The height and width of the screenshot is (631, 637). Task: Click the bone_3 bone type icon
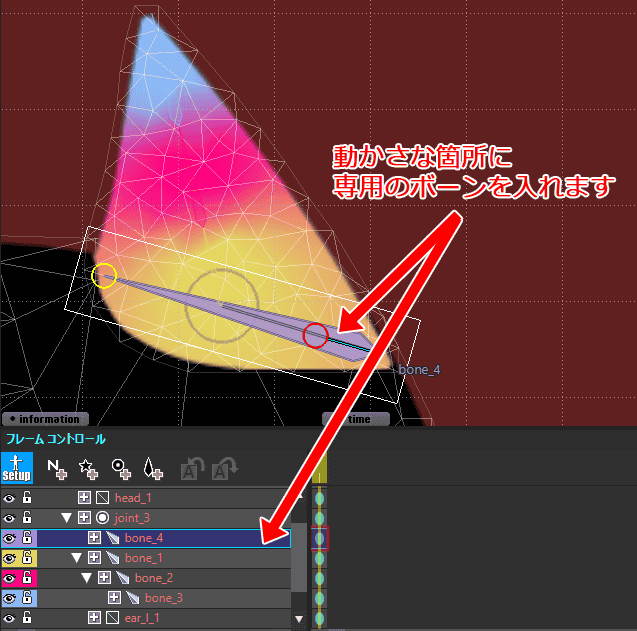pos(132,598)
